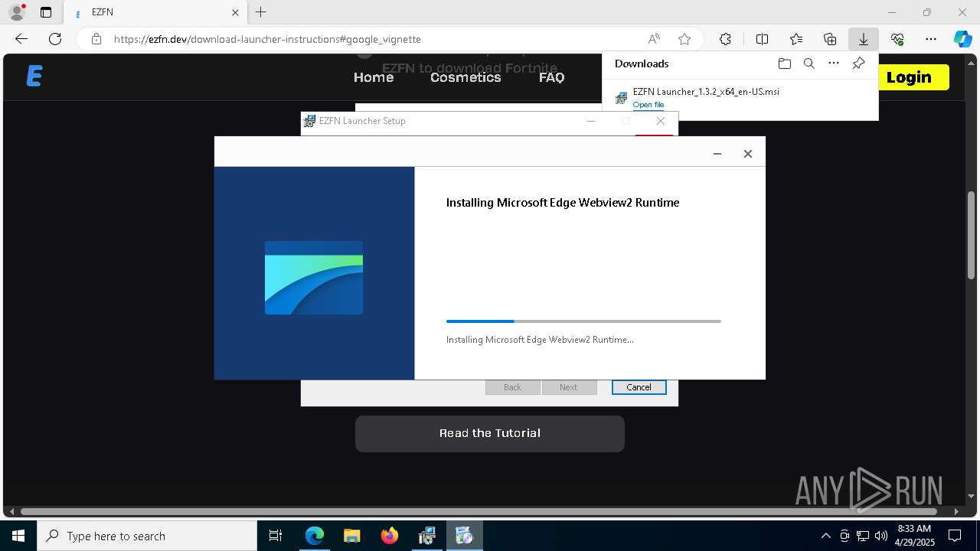The image size is (980, 551).
Task: Go back with the browser back arrow
Action: coord(21,39)
